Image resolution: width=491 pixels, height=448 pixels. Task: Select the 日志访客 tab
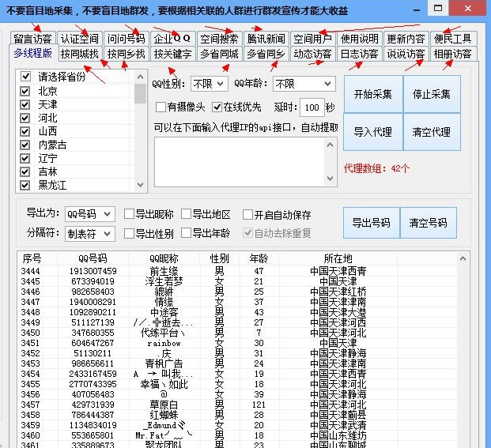[360, 54]
